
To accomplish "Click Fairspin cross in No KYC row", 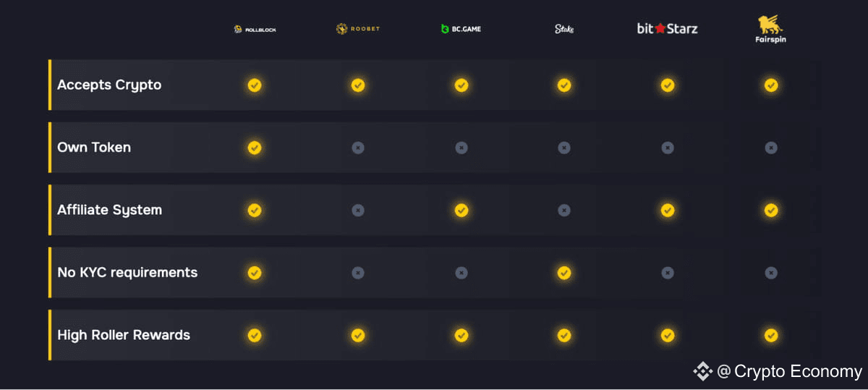I will point(771,273).
